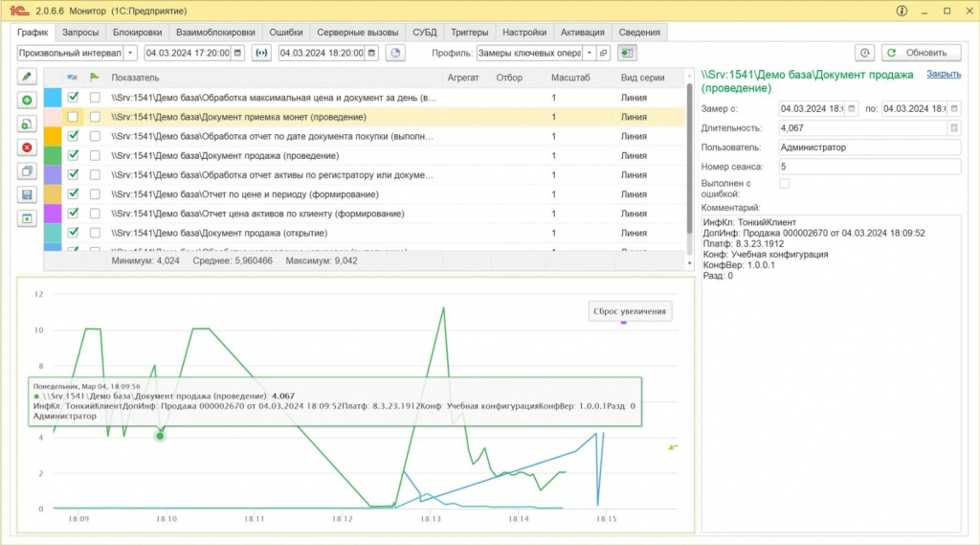Screen dimensions: 980x545
Task: Toggle Выполнен с ошибкой checkbox
Action: tap(785, 183)
